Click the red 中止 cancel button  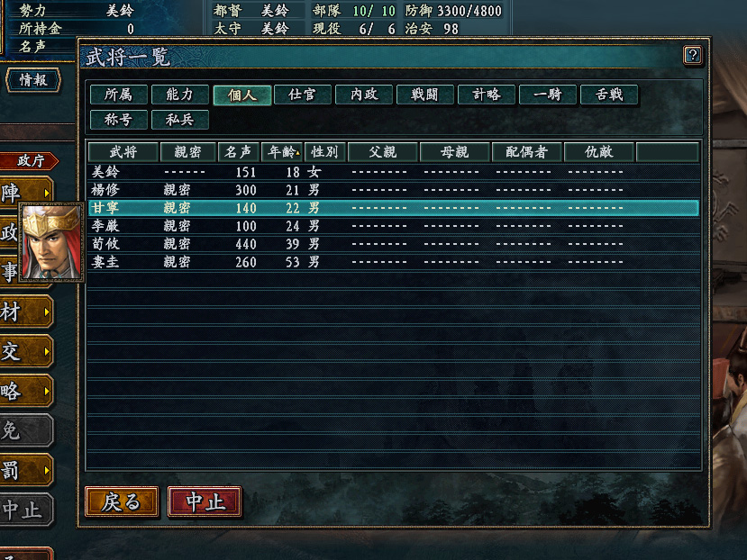pos(205,501)
